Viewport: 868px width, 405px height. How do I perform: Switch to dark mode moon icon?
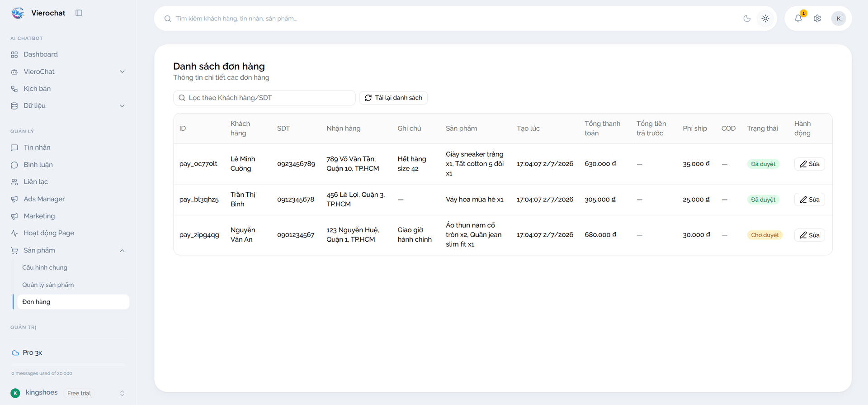coord(747,19)
